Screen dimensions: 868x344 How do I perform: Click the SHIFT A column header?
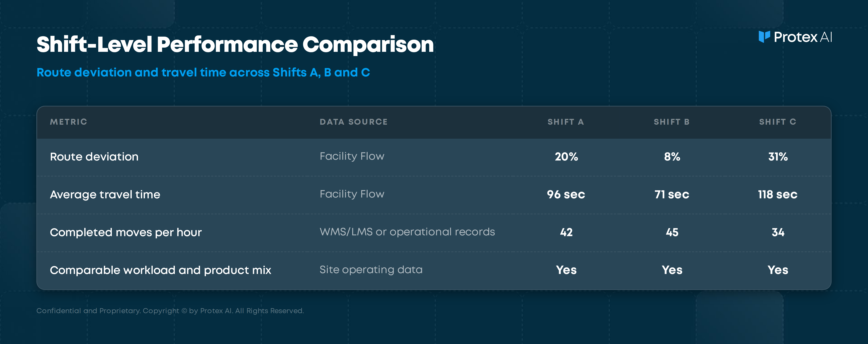click(x=566, y=122)
